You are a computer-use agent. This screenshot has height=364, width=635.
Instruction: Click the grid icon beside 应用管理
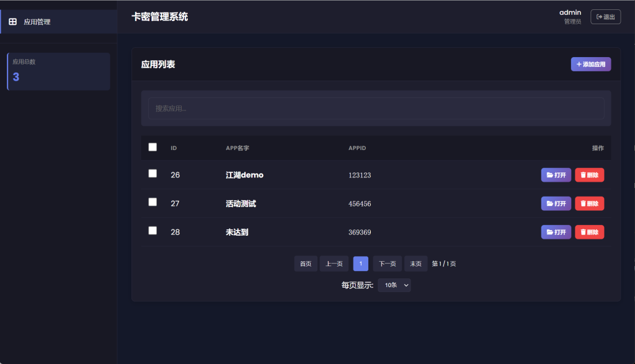pos(12,22)
